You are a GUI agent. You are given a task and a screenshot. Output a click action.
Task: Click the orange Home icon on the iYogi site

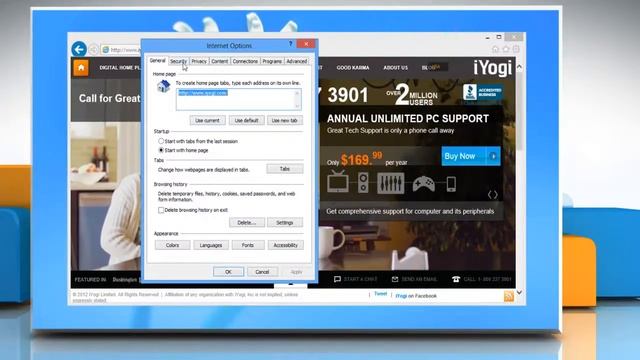pyautogui.click(x=81, y=67)
